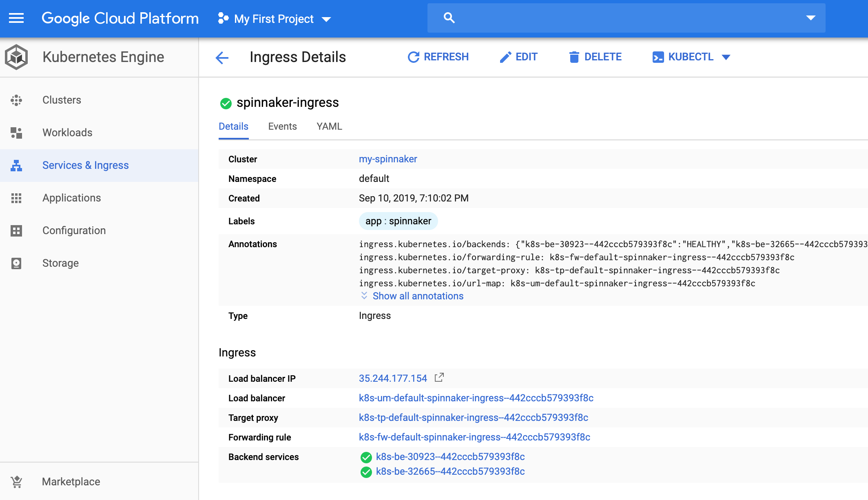Switch to the Events tab

[282, 127]
